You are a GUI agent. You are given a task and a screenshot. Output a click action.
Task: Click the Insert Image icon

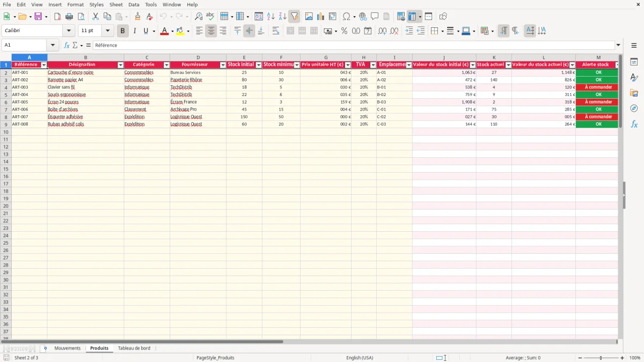309,17
